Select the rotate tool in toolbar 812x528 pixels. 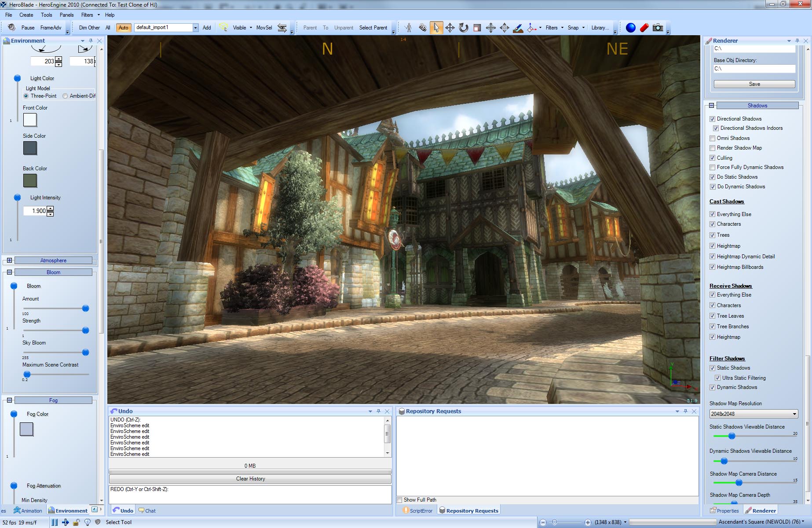click(x=463, y=28)
